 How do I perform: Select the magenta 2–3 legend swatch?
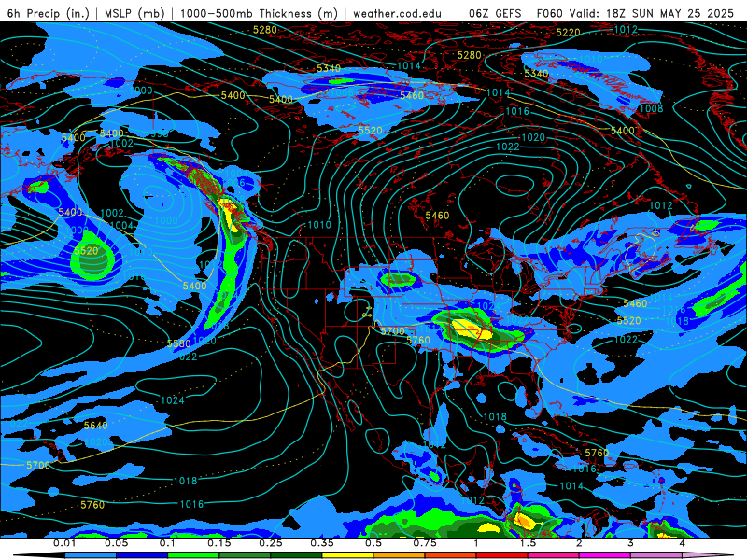coord(605,555)
